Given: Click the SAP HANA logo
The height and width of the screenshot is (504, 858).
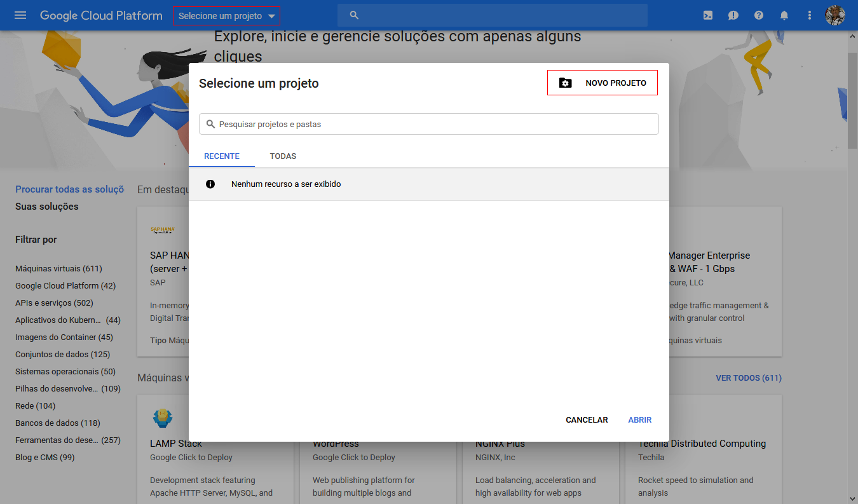Looking at the screenshot, I should 162,230.
